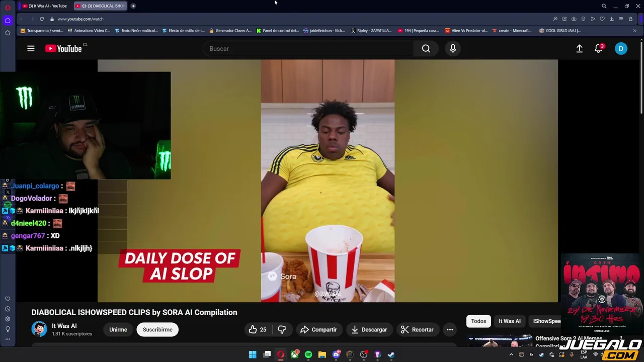
Task: Like the video with 25 likes
Action: 257,330
